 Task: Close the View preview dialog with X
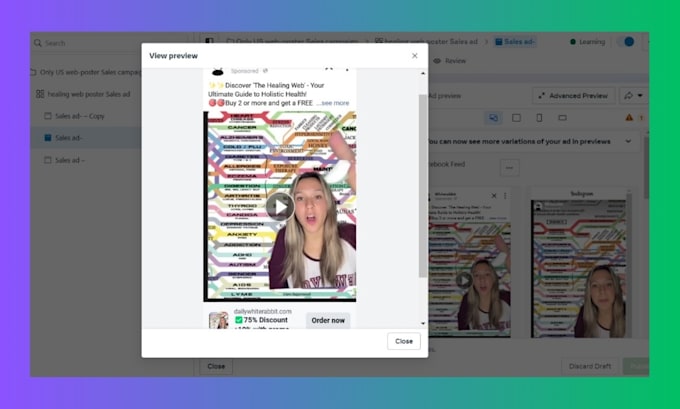[x=415, y=56]
